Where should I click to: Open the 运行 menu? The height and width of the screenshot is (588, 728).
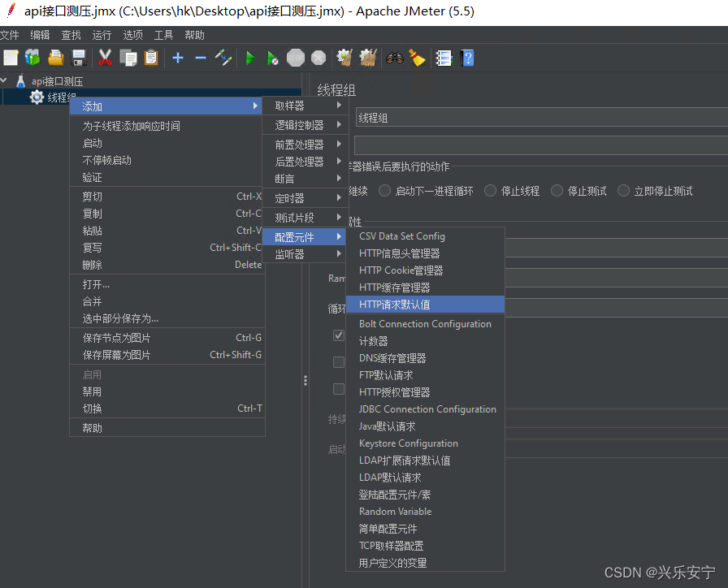click(x=102, y=35)
